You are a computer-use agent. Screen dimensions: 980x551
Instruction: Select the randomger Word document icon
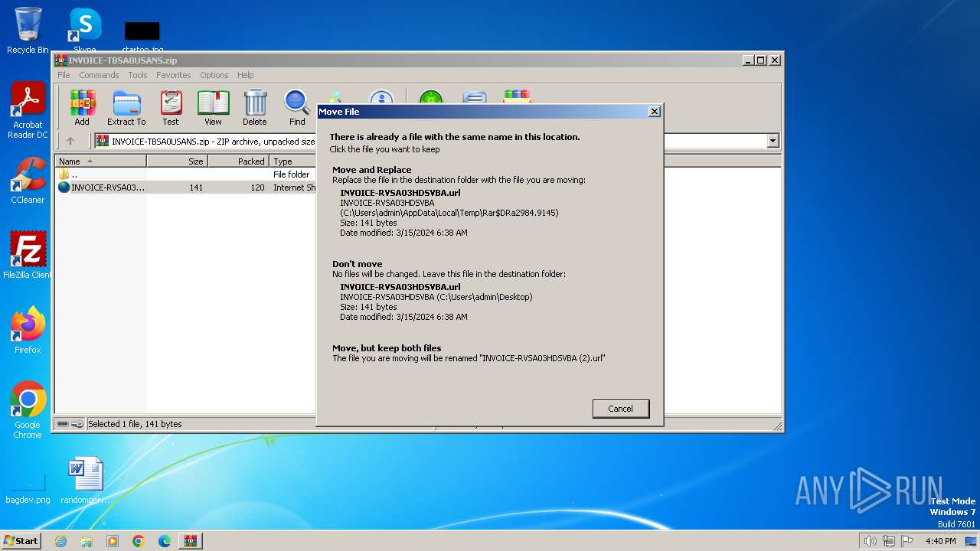85,481
